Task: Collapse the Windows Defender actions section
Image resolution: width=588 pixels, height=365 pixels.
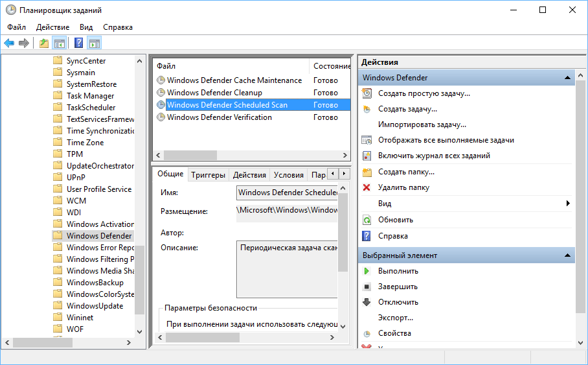Action: (568, 78)
